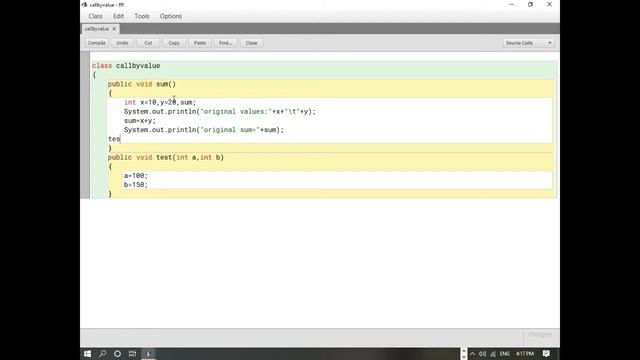Click the 'b=150;' line
Viewport: 640px width, 360px height.
coord(136,185)
